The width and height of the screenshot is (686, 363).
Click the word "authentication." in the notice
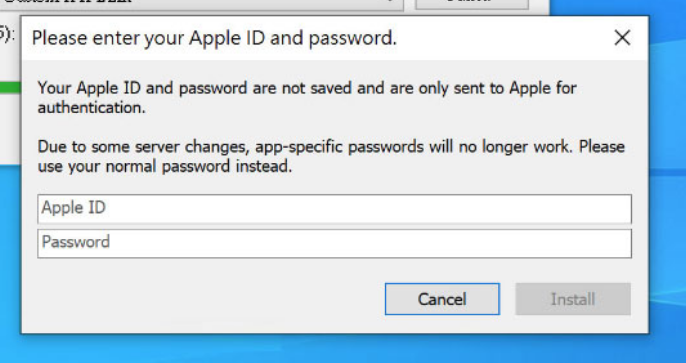(91, 108)
